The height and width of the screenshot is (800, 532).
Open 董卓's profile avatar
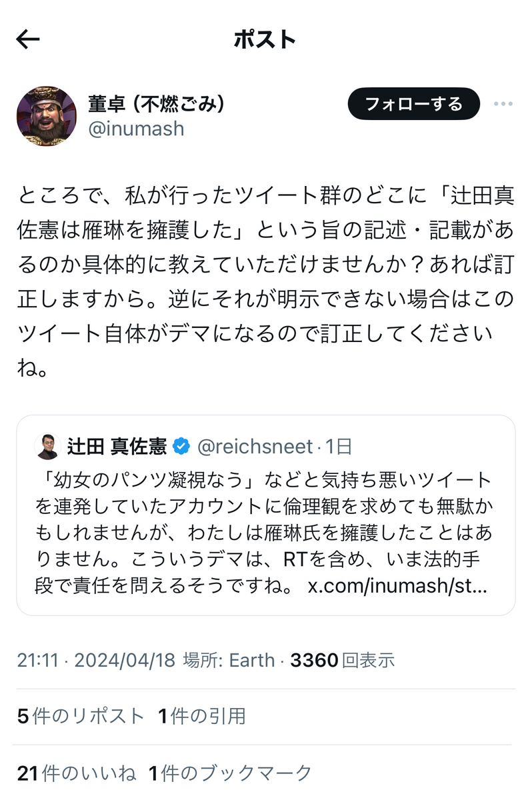[47, 116]
